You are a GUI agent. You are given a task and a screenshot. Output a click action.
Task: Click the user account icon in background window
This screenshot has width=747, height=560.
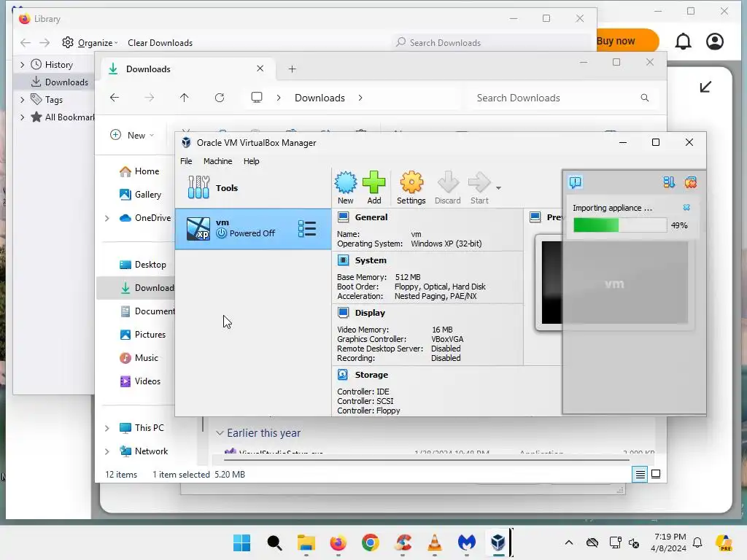(x=715, y=42)
